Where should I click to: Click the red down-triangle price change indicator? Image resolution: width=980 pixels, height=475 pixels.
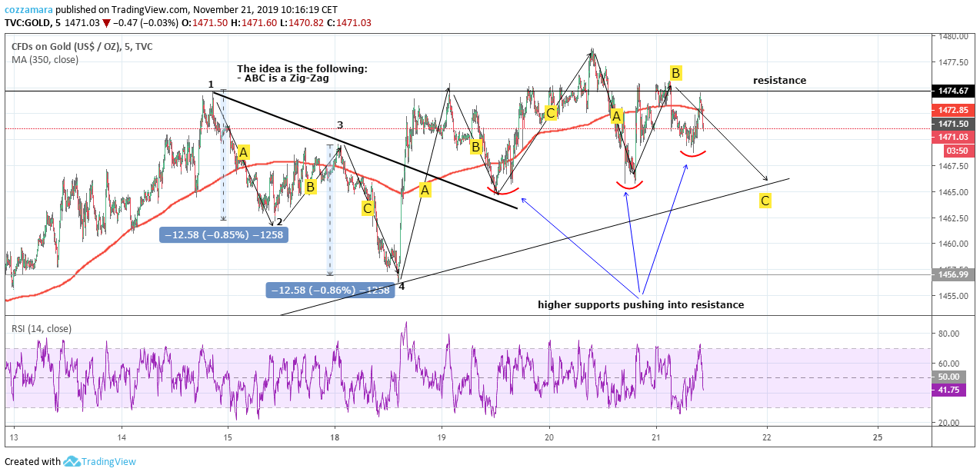(107, 23)
